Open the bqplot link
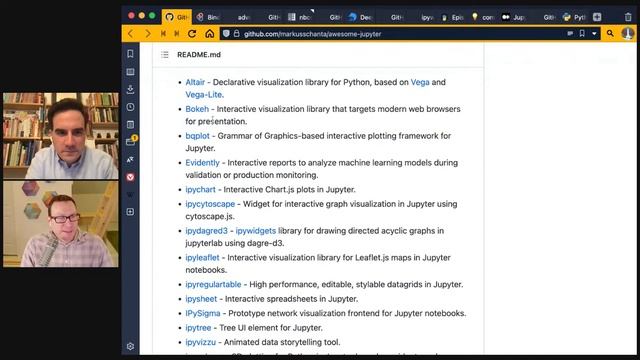 click(x=197, y=136)
